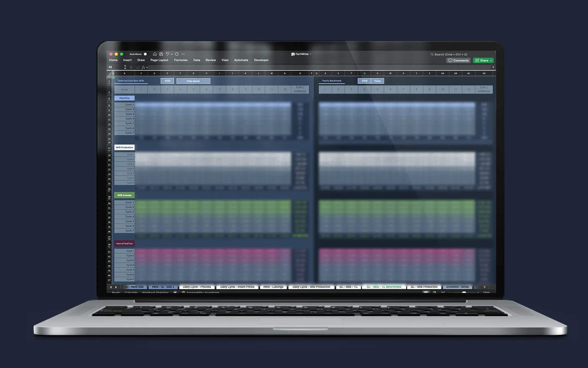Open the Herd - SC Size 2 sheet tab
This screenshot has width=588, height=368.
pos(163,287)
